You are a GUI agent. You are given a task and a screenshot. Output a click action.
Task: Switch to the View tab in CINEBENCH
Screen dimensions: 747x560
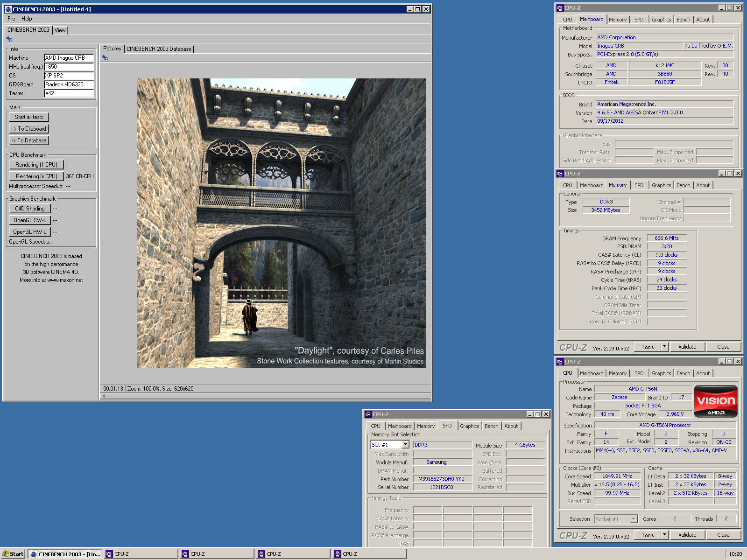[60, 30]
